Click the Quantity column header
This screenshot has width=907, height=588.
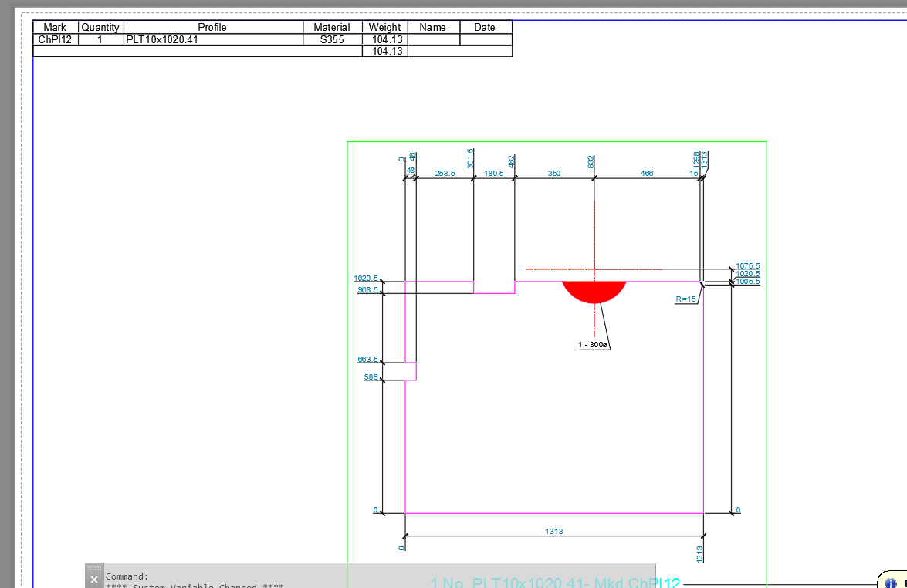click(100, 27)
